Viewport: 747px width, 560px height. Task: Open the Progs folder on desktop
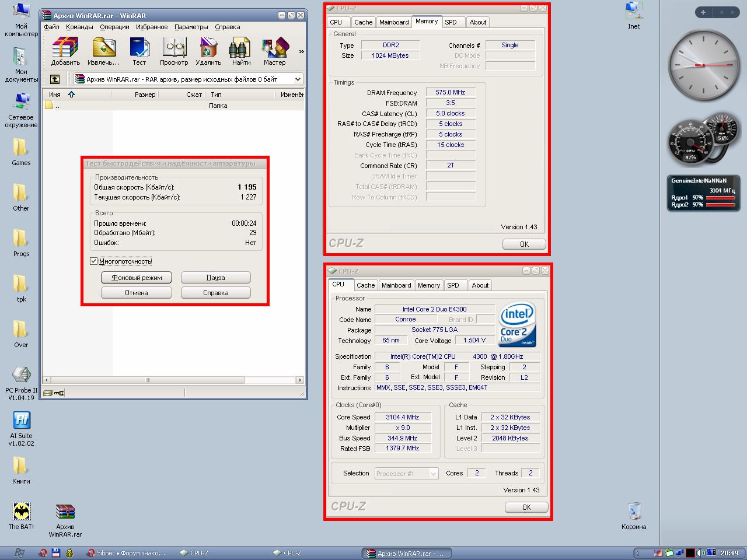pos(21,243)
